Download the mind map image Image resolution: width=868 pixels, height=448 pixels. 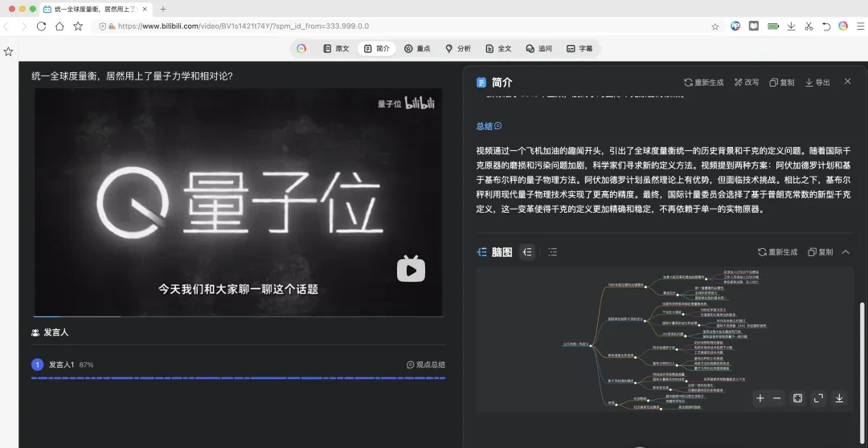tap(839, 398)
